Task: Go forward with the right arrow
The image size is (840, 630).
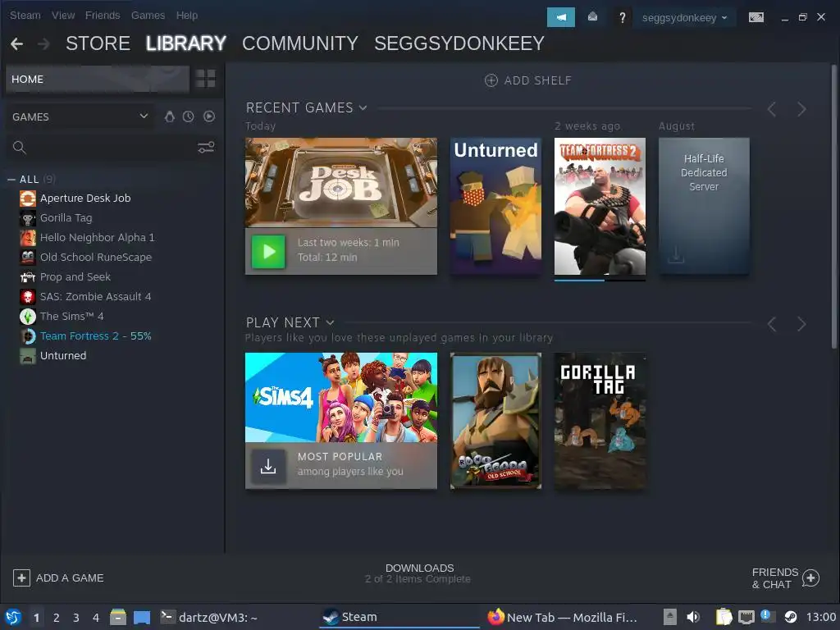Action: [x=44, y=44]
